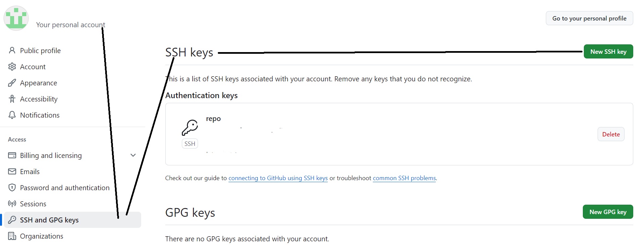Click Go to your personal profile button

tap(589, 18)
